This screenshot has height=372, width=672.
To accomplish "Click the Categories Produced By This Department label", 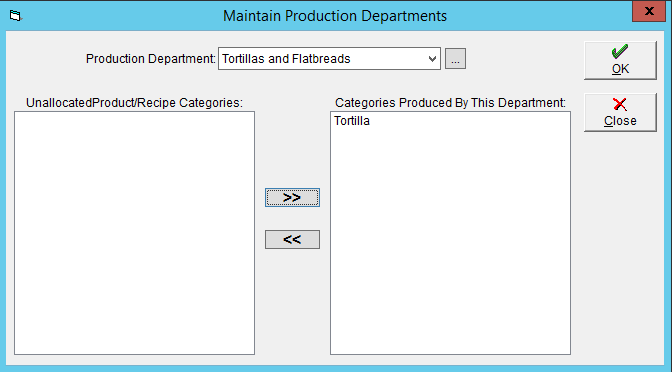I will [450, 103].
